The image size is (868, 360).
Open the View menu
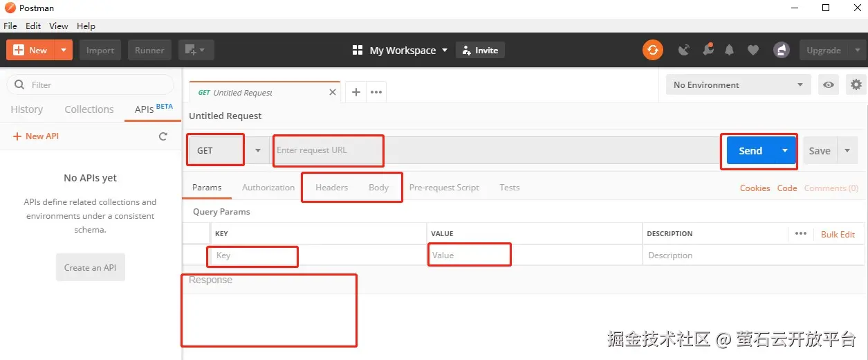(59, 26)
